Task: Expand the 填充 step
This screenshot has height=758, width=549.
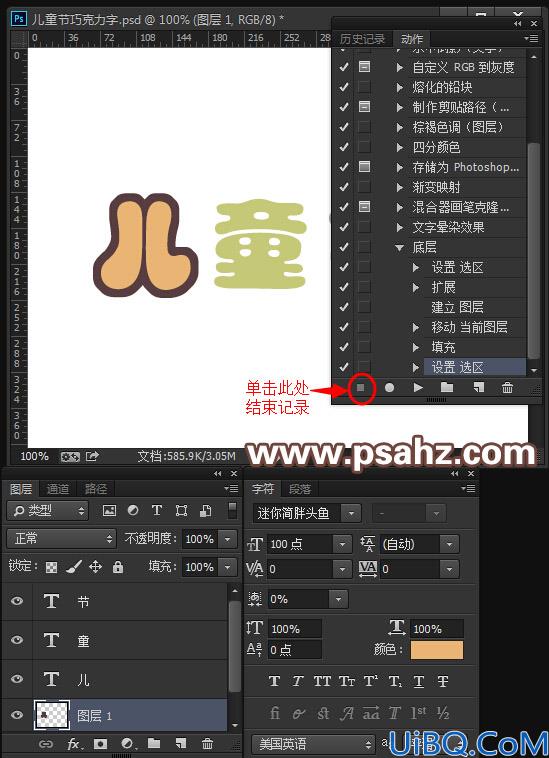Action: (x=416, y=347)
